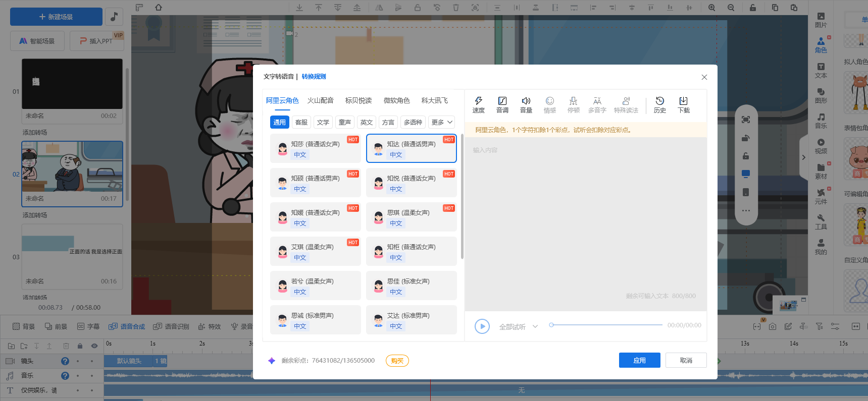Open the 历史 history panel

pos(659,105)
